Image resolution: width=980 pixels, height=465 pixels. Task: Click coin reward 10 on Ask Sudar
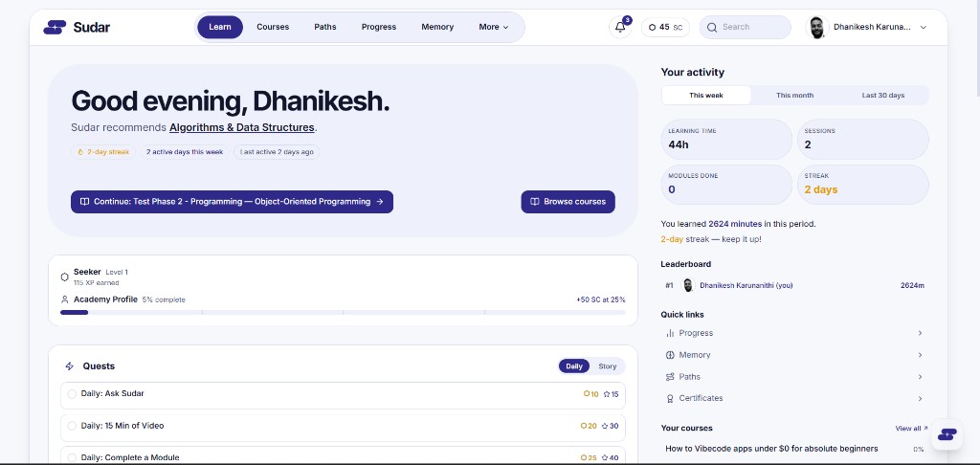[590, 394]
